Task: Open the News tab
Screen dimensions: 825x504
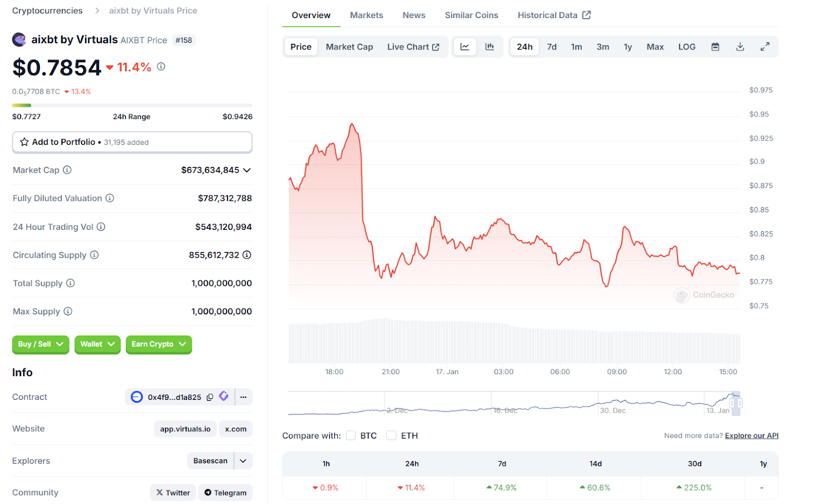Action: pos(414,15)
